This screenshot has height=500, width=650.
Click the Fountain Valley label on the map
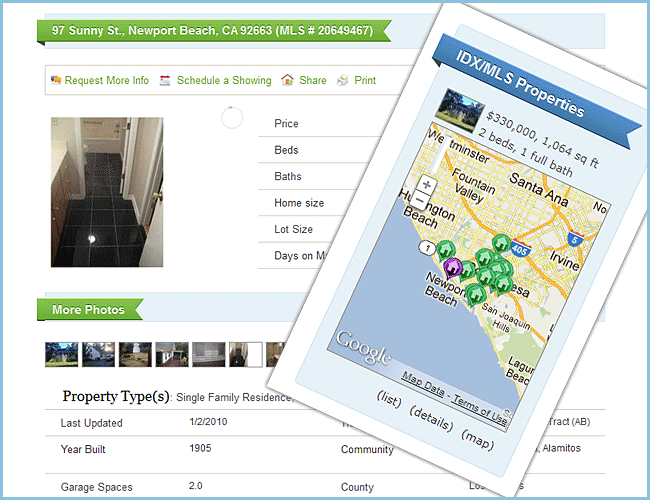(471, 186)
